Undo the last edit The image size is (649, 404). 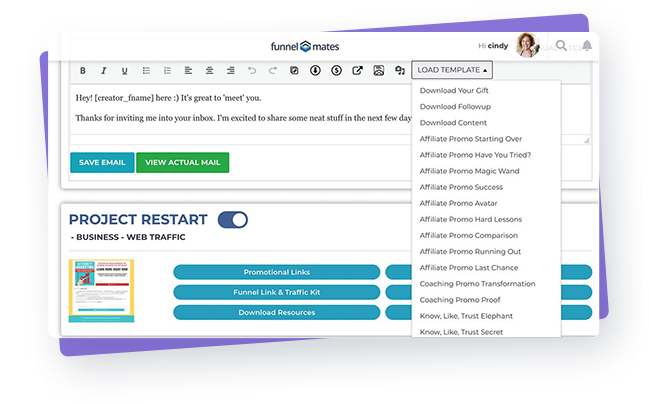tap(251, 71)
